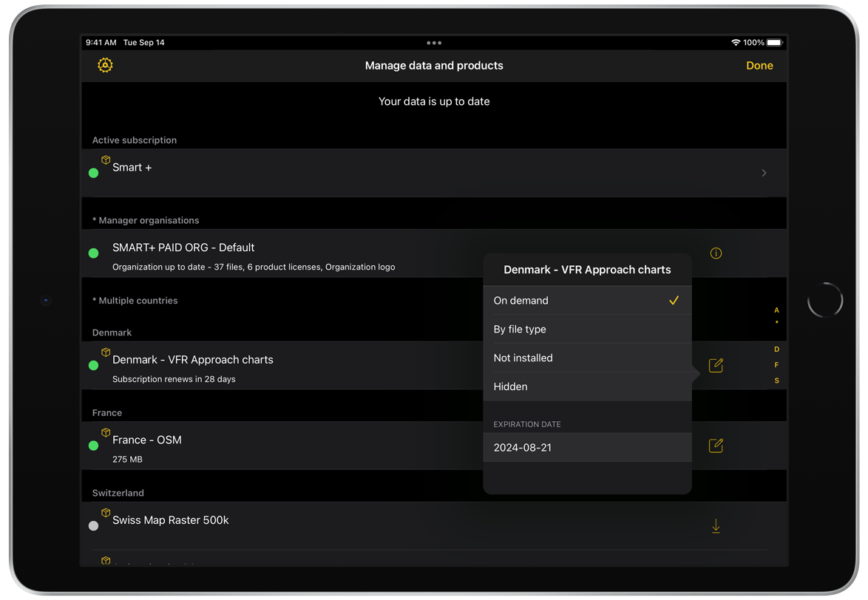Tap green status dot for France - OSM
This screenshot has width=868, height=600.
94,446
